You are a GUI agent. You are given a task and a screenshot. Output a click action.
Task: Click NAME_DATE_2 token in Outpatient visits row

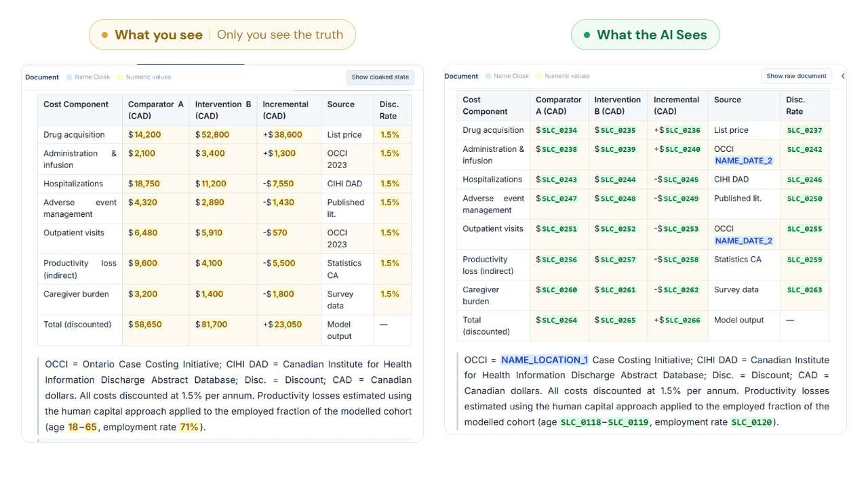[x=744, y=241]
